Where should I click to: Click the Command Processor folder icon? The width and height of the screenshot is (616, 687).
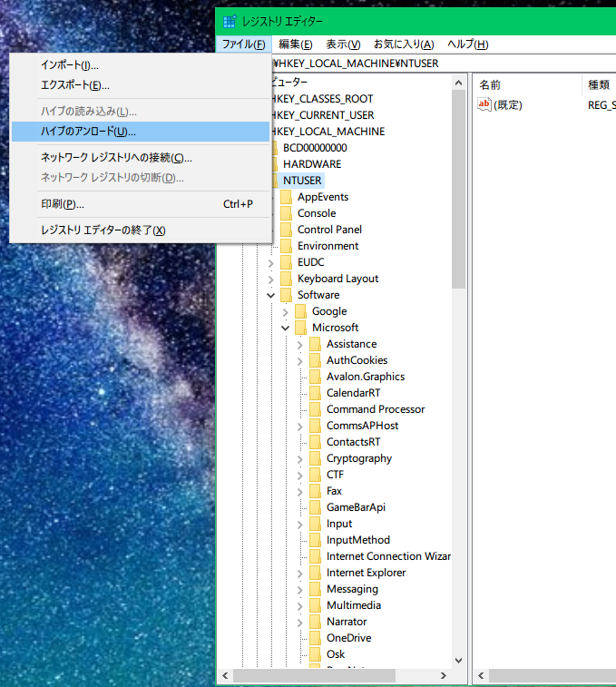click(x=315, y=409)
